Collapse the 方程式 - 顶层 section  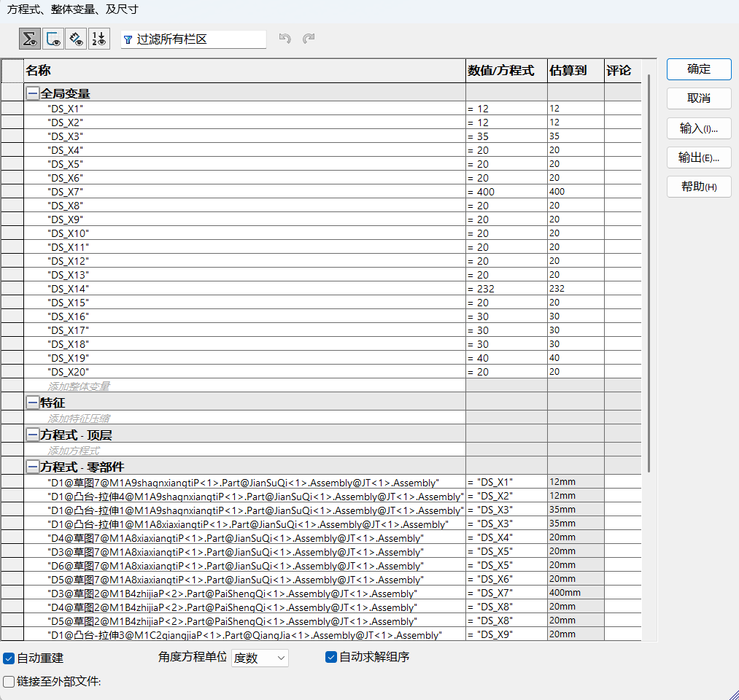click(32, 435)
